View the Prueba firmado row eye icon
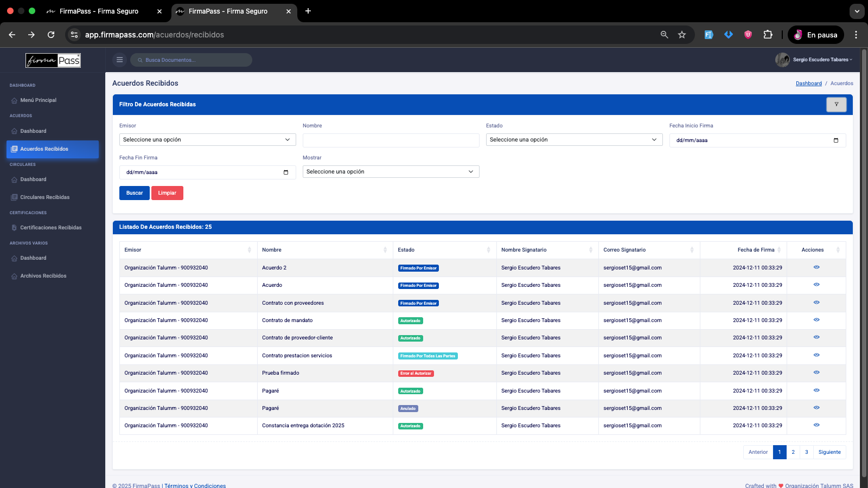Viewport: 868px width, 488px height. point(816,373)
